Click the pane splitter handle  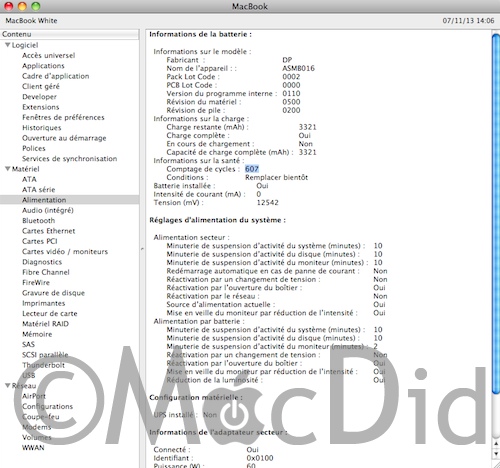tap(142, 249)
